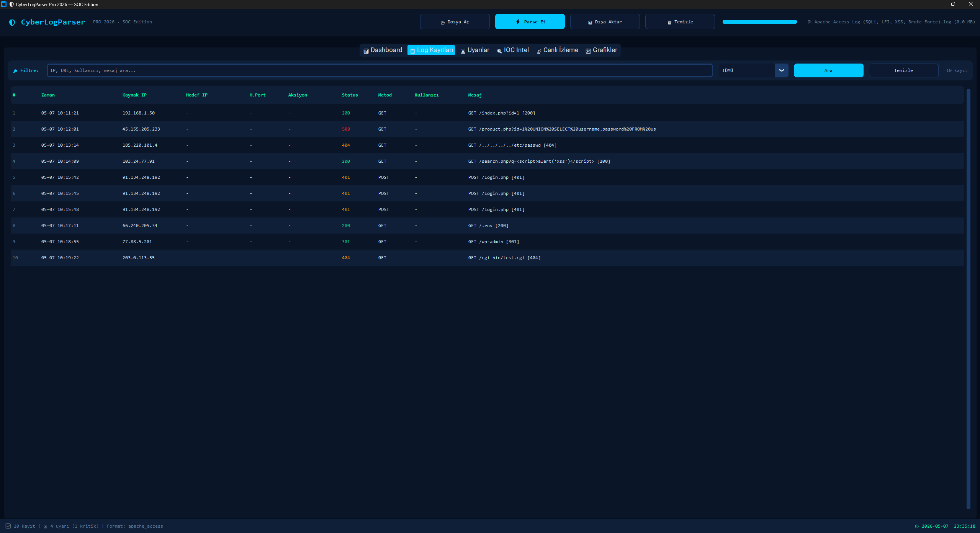
Task: Select the GET /.env message cell
Action: point(488,226)
